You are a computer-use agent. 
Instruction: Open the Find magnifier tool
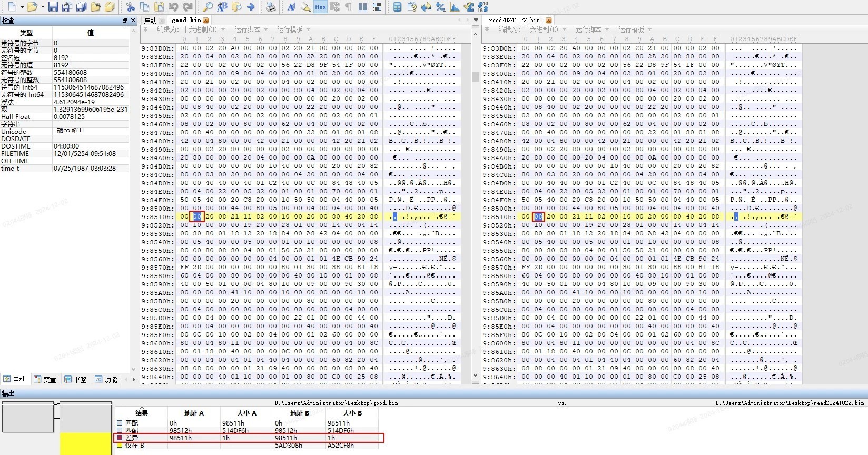[x=208, y=7]
